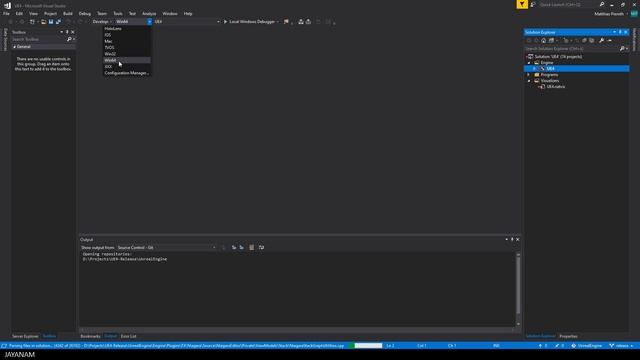Viewport: 640px width, 360px height.
Task: Open the Show output from dropdown
Action: tap(167, 247)
